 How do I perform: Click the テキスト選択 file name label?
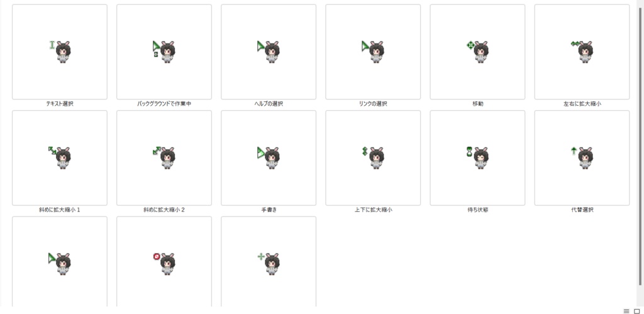pyautogui.click(x=60, y=104)
